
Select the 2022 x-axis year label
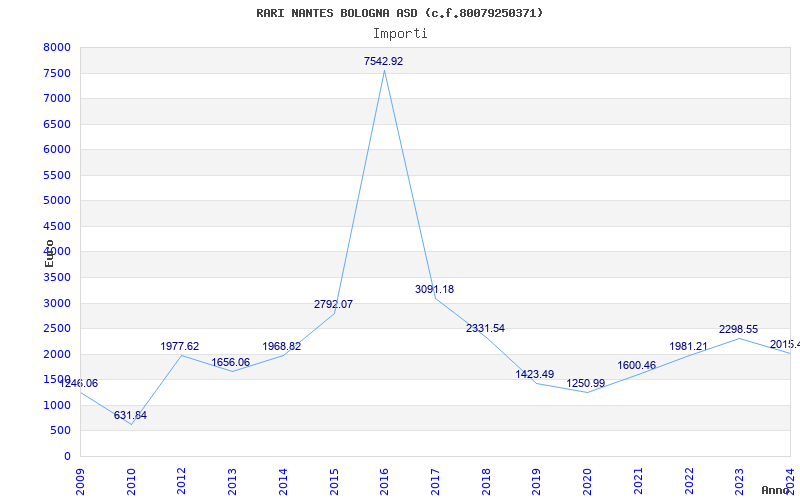pyautogui.click(x=688, y=481)
